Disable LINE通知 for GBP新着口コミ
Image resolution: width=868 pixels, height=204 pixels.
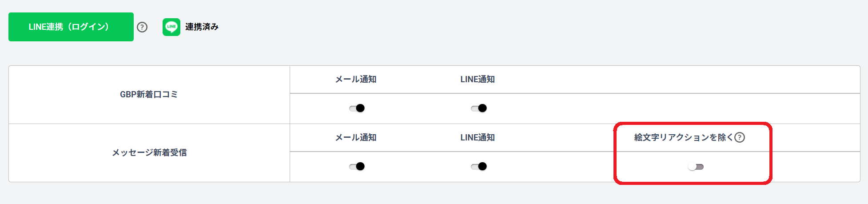point(479,108)
